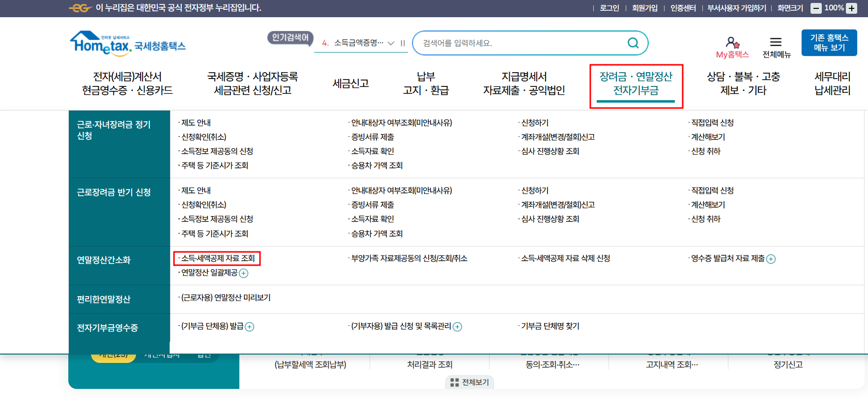Open 세금신고 menu
The width and height of the screenshot is (868, 412).
(350, 83)
